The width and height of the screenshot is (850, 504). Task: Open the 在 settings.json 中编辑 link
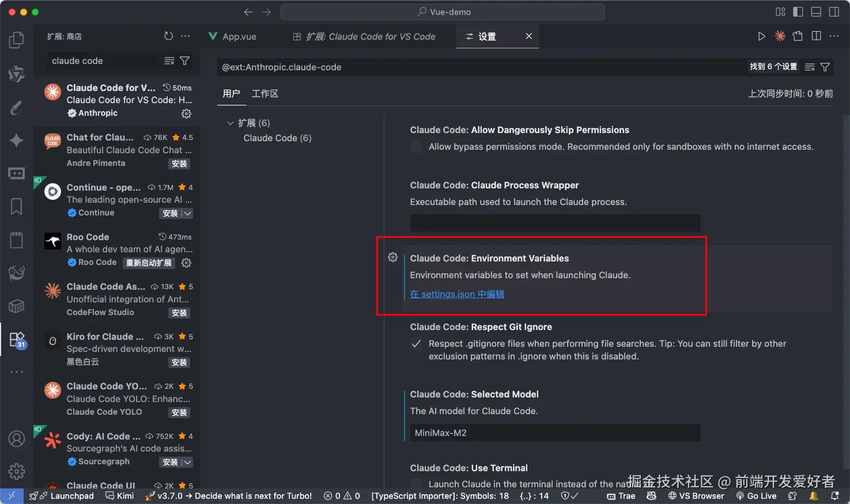(457, 294)
